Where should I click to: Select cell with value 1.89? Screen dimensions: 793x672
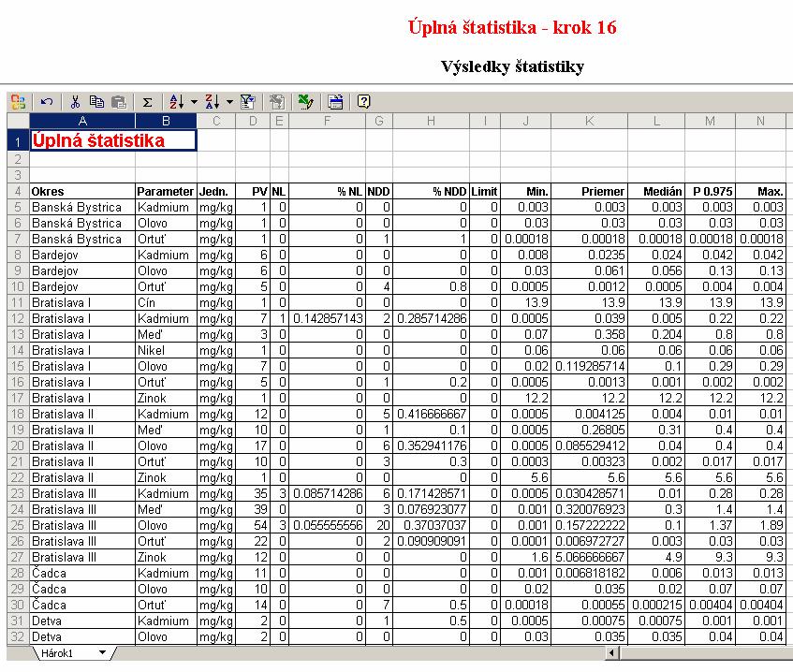(760, 525)
